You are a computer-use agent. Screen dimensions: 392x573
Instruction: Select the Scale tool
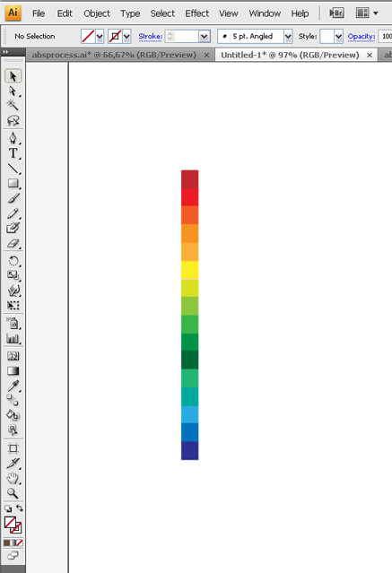click(13, 275)
